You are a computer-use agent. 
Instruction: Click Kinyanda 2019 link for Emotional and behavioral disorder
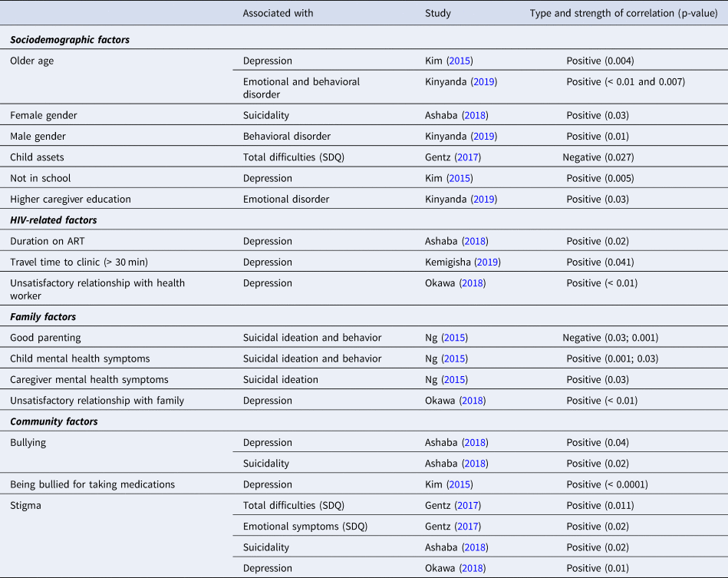point(483,81)
